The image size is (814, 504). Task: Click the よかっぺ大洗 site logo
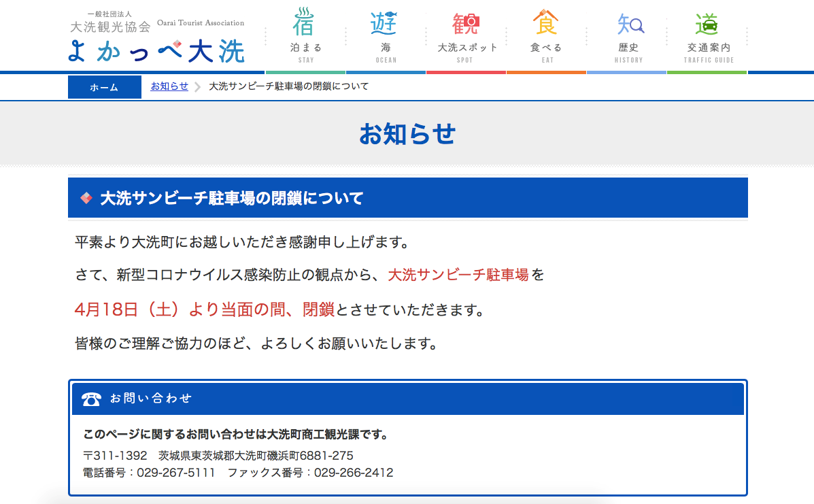[156, 52]
